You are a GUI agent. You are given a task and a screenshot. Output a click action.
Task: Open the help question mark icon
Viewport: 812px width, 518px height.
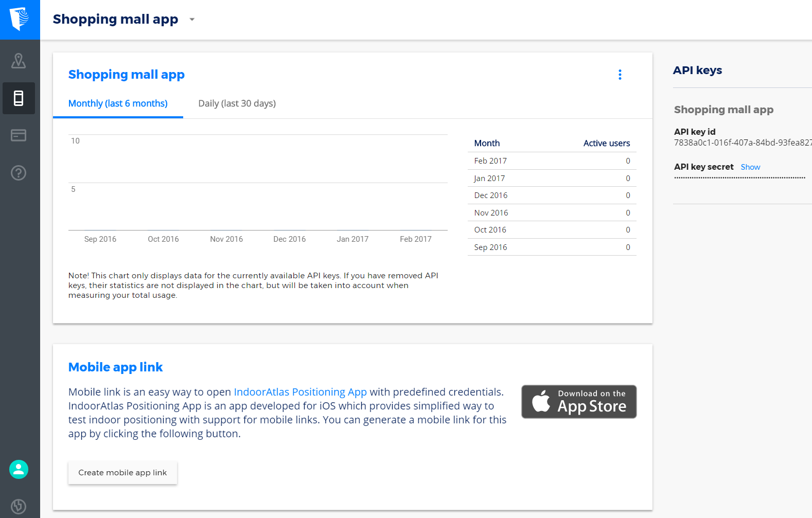[x=19, y=173]
